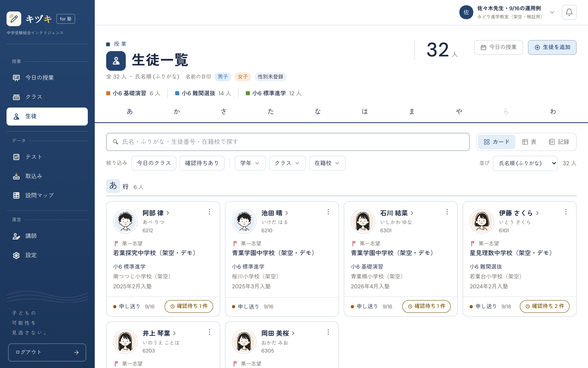Viewport: 588px width, 368px height.
Task: Jump to the さ row tab
Action: (x=224, y=111)
